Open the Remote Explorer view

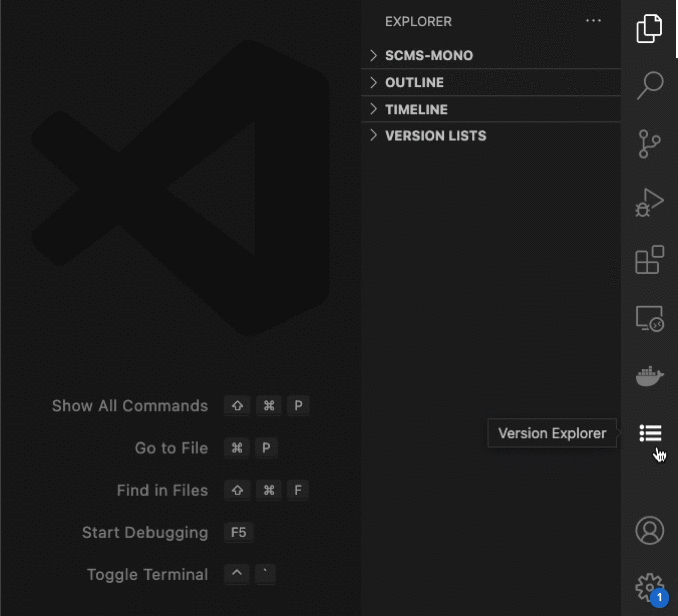(649, 318)
